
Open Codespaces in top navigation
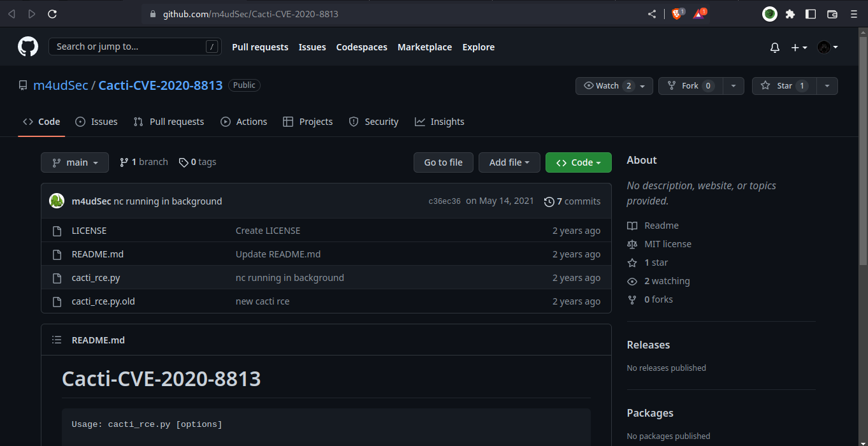(362, 47)
